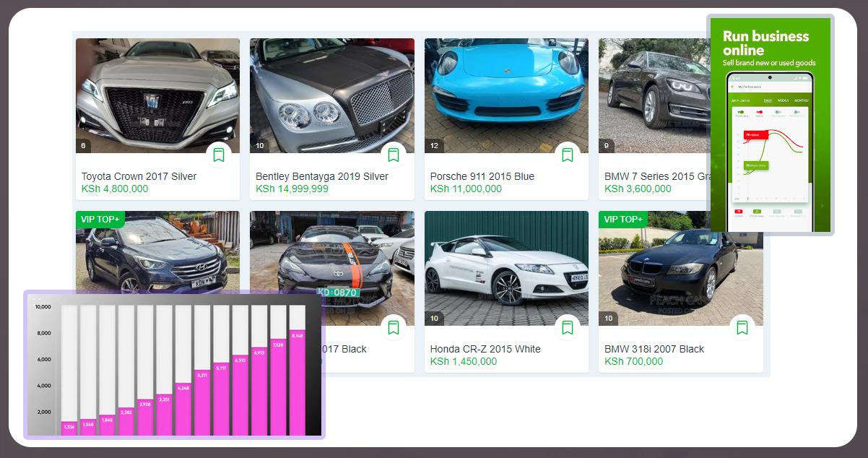Click the chart bar labeled 3,351

pyautogui.click(x=164, y=415)
